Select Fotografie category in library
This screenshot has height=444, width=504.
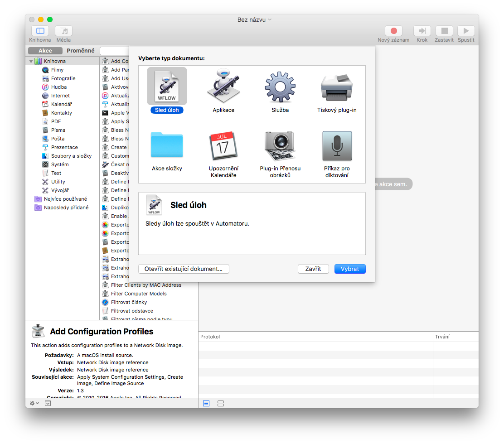point(63,78)
